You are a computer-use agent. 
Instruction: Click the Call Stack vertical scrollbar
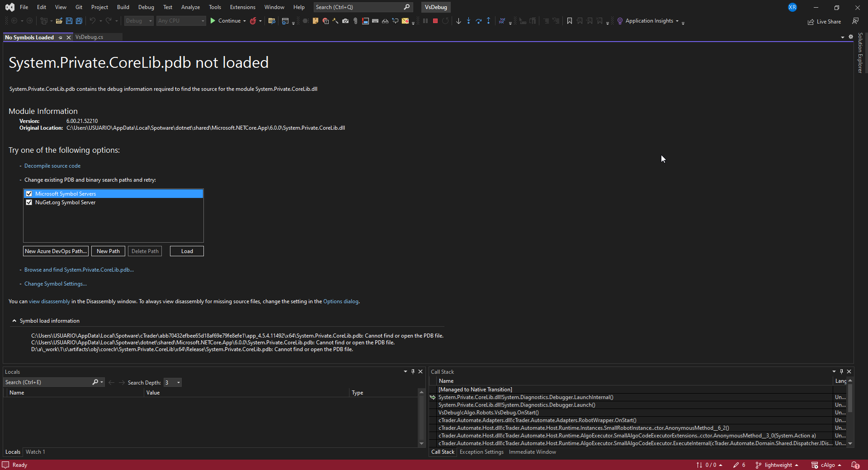[850, 412]
